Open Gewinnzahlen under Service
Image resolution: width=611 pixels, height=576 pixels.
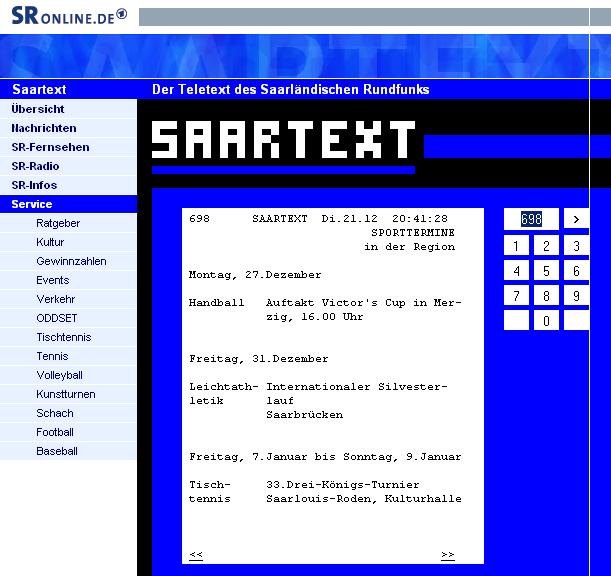tap(71, 261)
